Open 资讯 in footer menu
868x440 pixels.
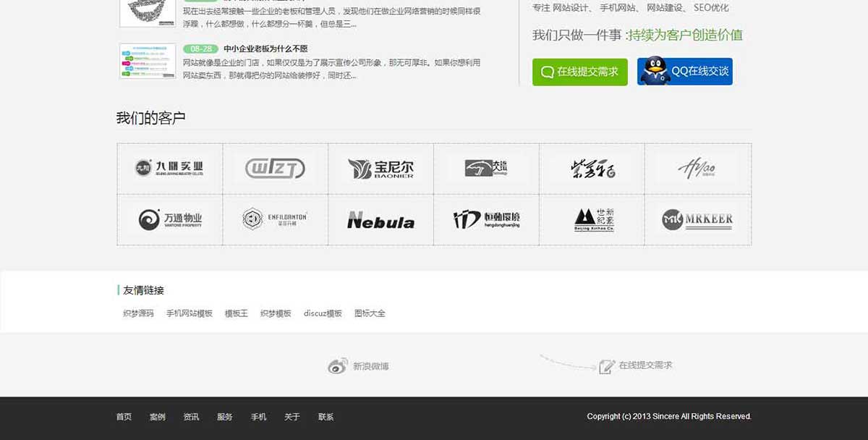191,417
